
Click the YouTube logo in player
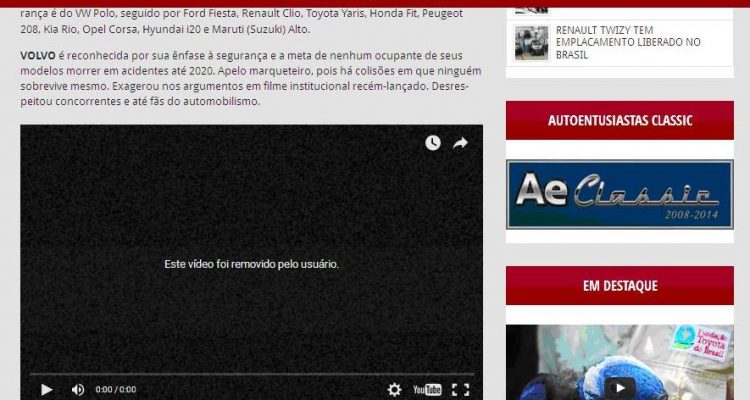427,389
